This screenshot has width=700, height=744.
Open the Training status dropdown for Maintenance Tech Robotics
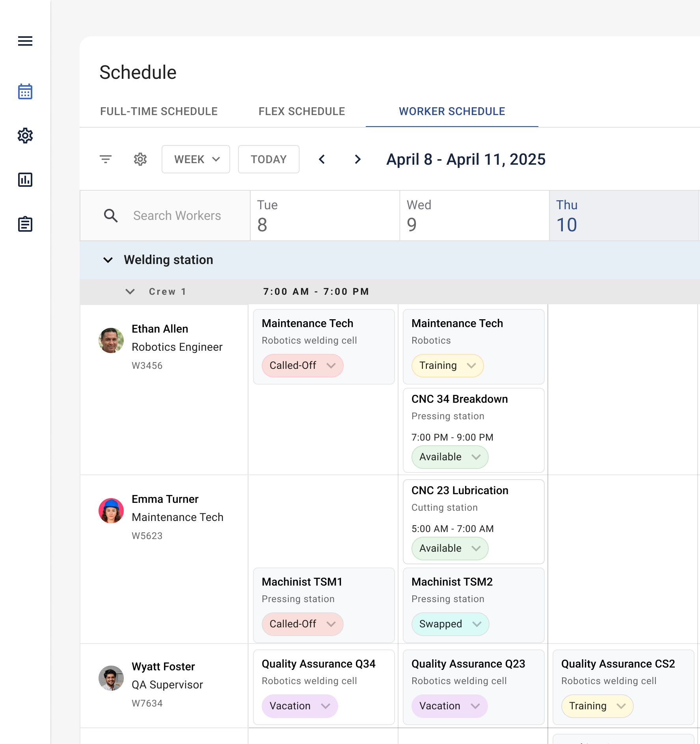pos(447,366)
